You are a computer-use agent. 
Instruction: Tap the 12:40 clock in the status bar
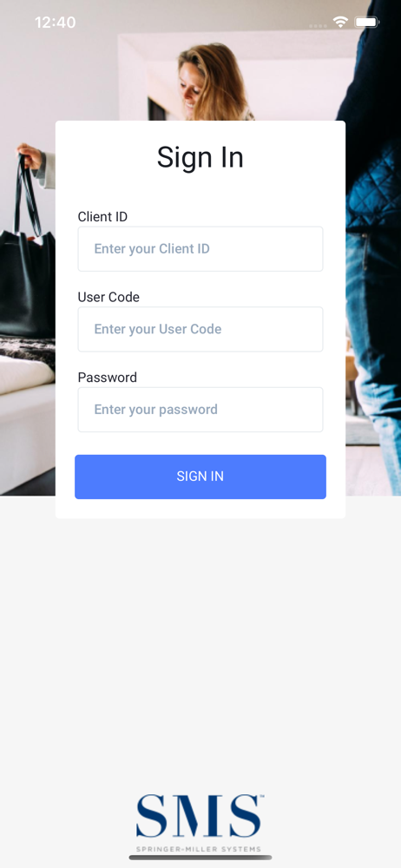[55, 23]
